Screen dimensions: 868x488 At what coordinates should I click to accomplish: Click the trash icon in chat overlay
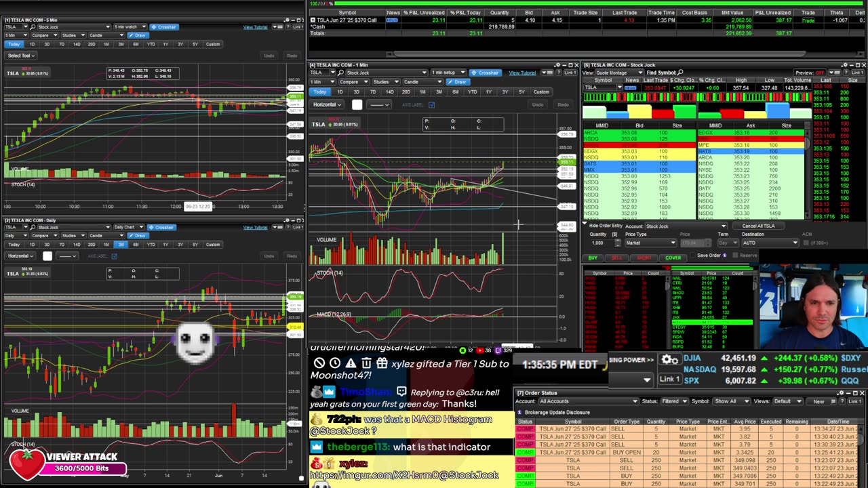[366, 364]
